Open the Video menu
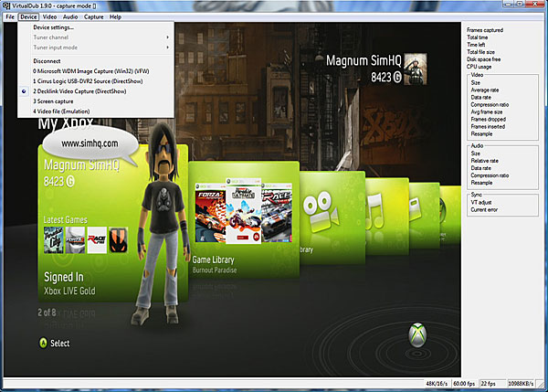Screen dimensions: 548x392 pyautogui.click(x=49, y=16)
